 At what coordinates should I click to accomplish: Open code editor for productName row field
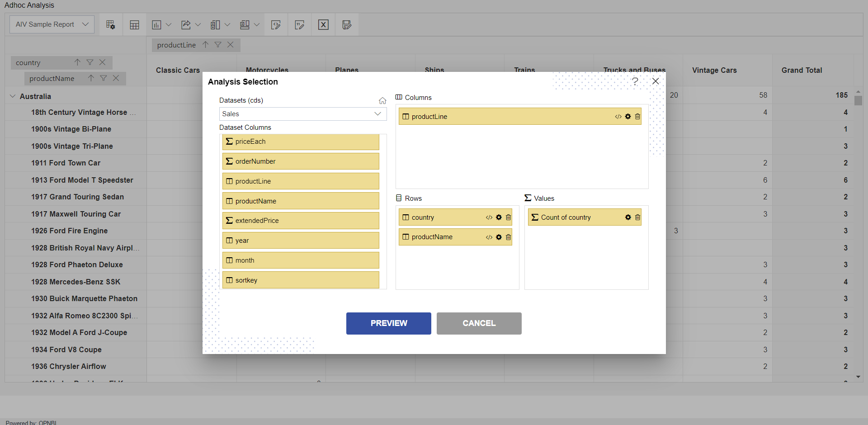(489, 237)
